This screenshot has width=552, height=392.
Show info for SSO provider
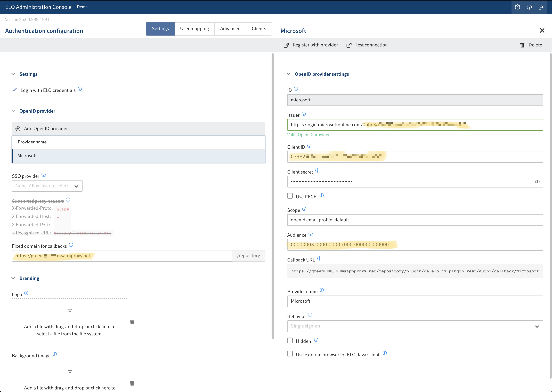[44, 175]
